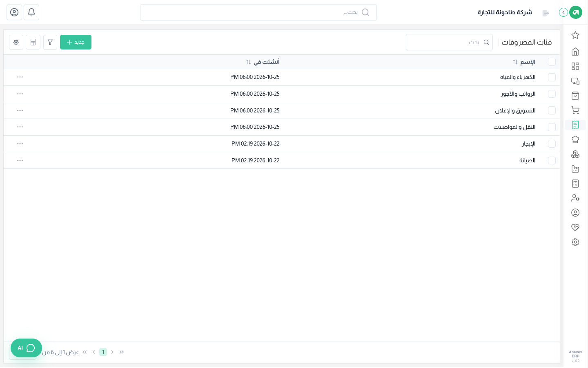Click the جديد new category button
588x368 pixels.
pyautogui.click(x=76, y=42)
